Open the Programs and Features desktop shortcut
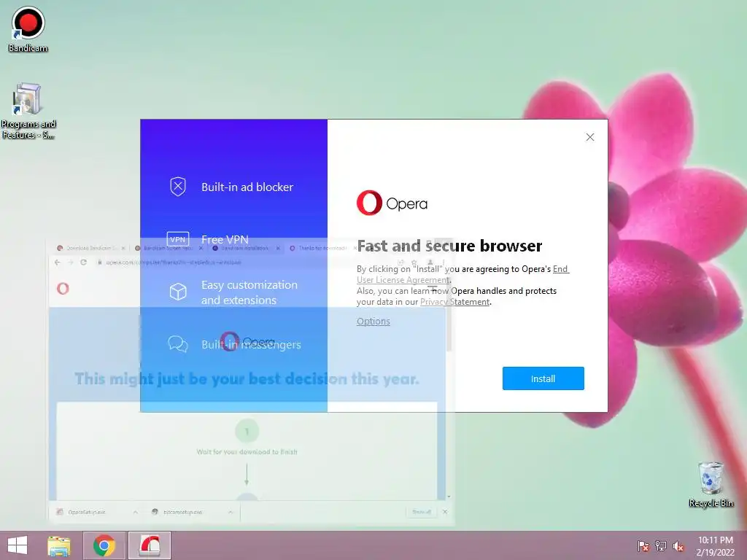The width and height of the screenshot is (747, 560). click(28, 111)
